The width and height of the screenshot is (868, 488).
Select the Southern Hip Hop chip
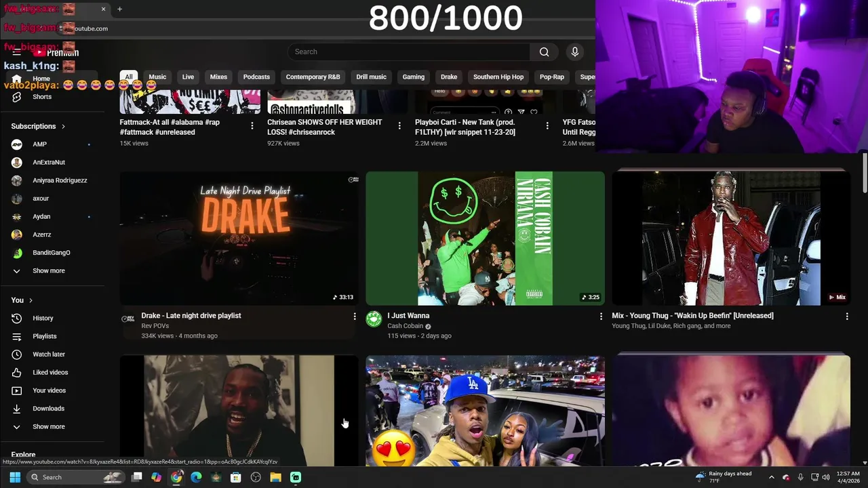point(498,77)
